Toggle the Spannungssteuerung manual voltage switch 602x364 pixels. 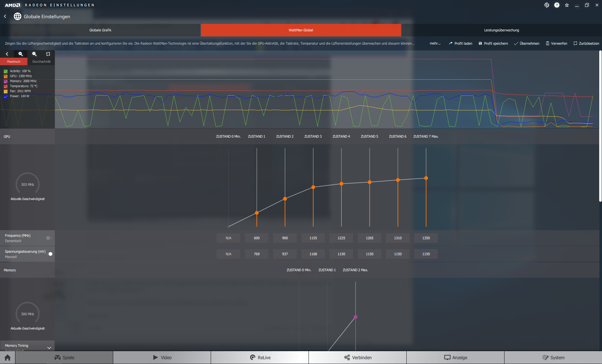(x=49, y=254)
